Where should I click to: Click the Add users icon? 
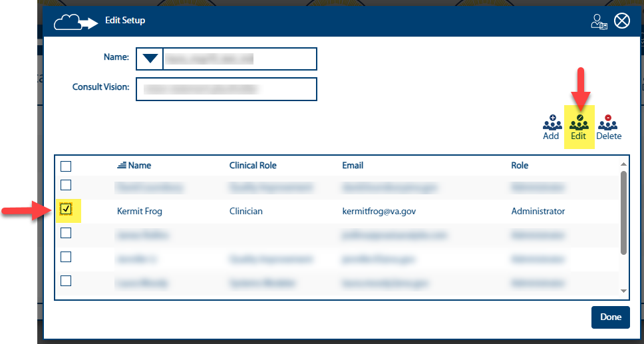(x=552, y=123)
